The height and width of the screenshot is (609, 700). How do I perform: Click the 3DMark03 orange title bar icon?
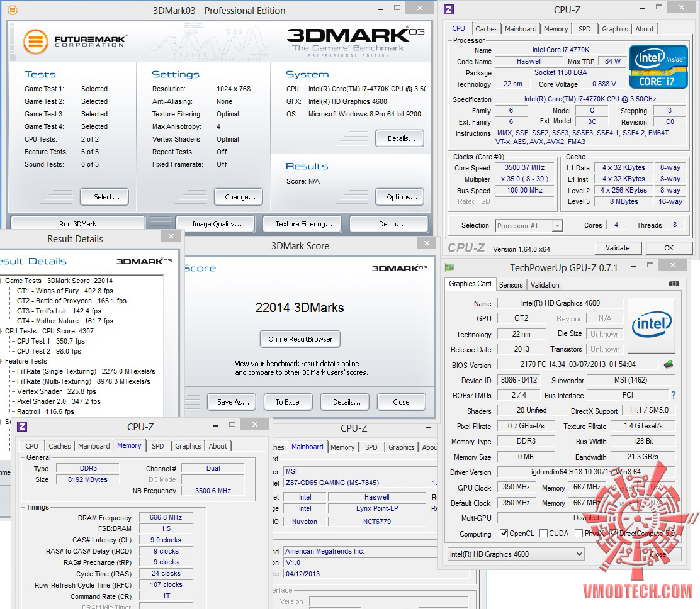(x=13, y=9)
